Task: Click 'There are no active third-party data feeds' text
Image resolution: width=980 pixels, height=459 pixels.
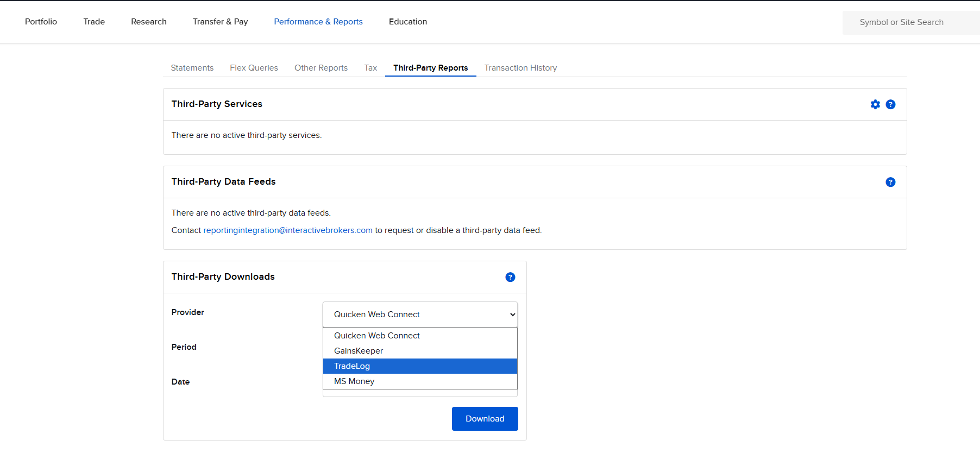Action: tap(251, 213)
